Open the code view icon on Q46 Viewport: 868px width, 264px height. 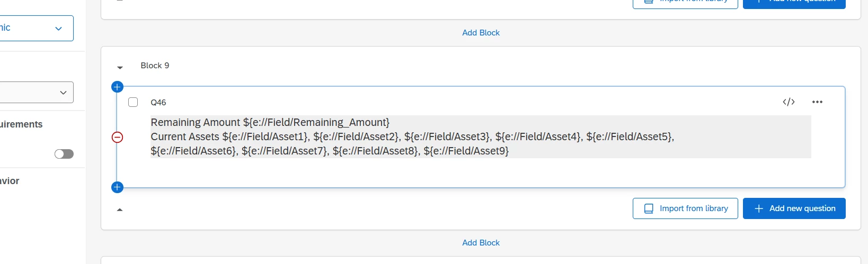pyautogui.click(x=789, y=102)
